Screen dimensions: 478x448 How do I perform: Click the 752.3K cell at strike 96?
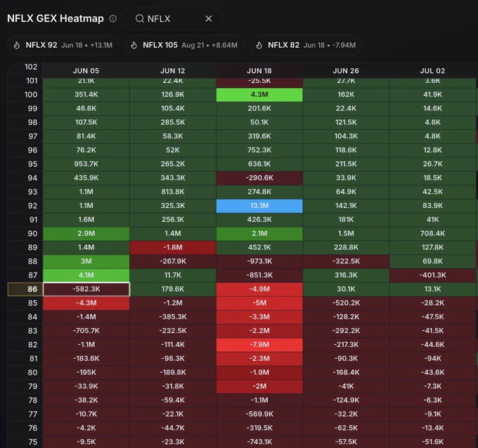click(x=259, y=150)
